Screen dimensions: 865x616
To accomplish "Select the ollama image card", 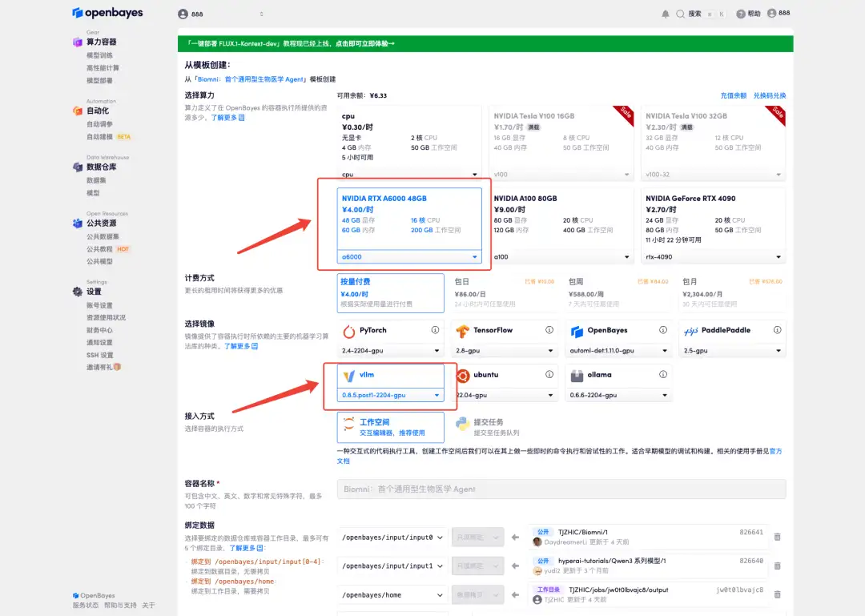I will point(618,383).
